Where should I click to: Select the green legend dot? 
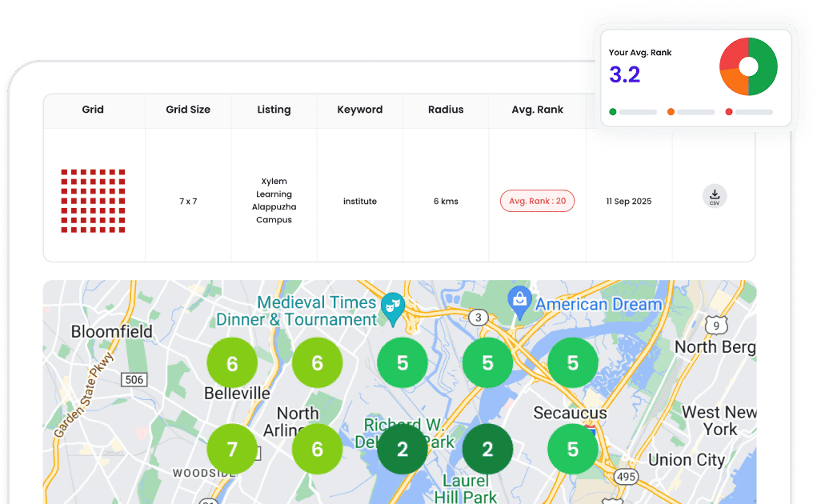[x=613, y=112]
